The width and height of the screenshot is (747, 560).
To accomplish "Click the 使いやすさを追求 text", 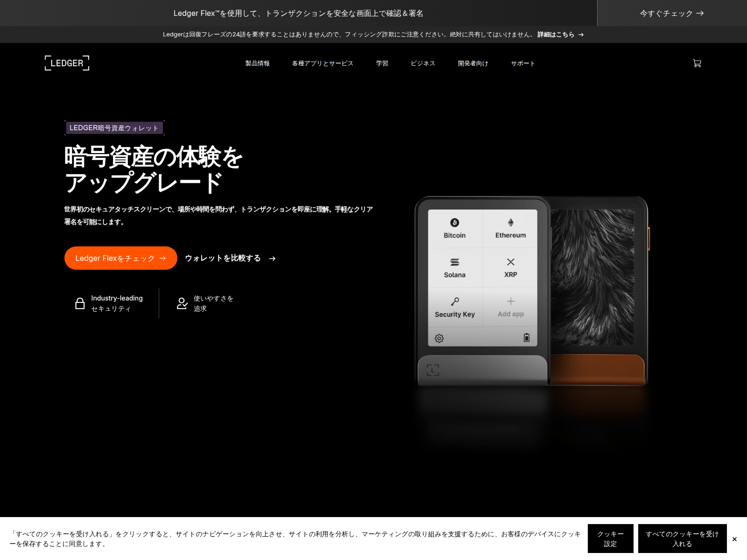I will 213,303.
